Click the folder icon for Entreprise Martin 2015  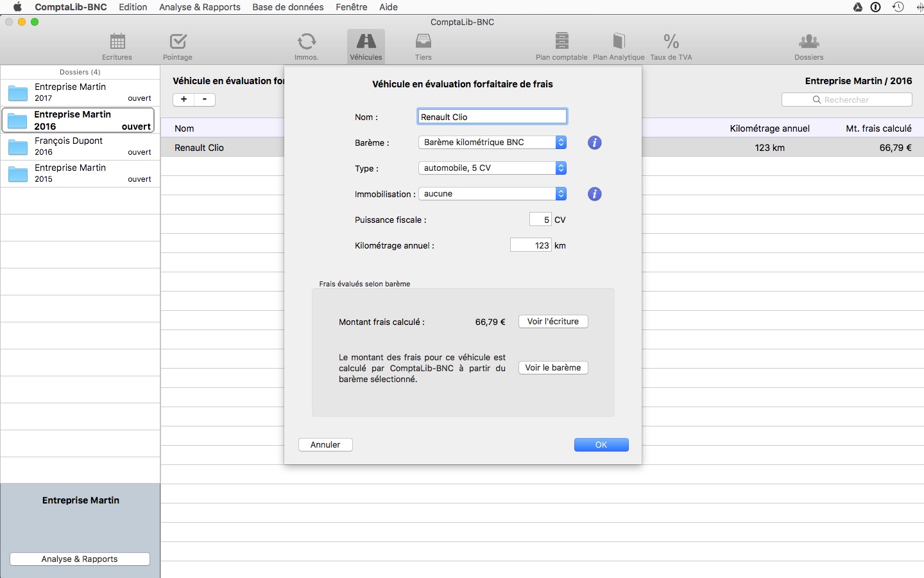pyautogui.click(x=18, y=174)
